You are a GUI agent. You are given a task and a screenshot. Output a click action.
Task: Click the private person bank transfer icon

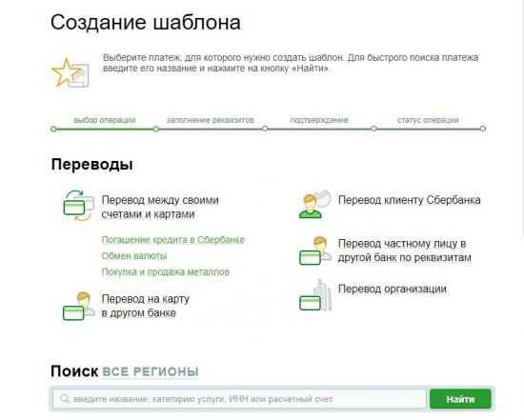(x=315, y=250)
